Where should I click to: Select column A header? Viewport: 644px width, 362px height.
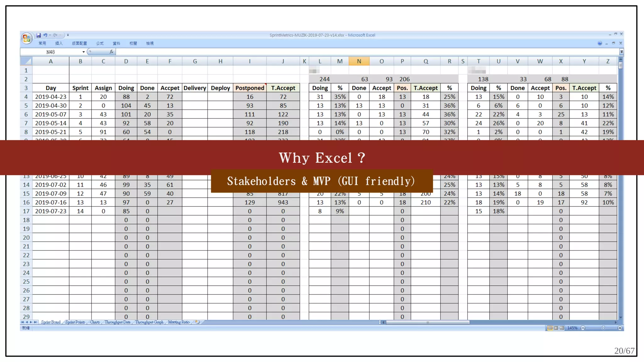pos(51,61)
